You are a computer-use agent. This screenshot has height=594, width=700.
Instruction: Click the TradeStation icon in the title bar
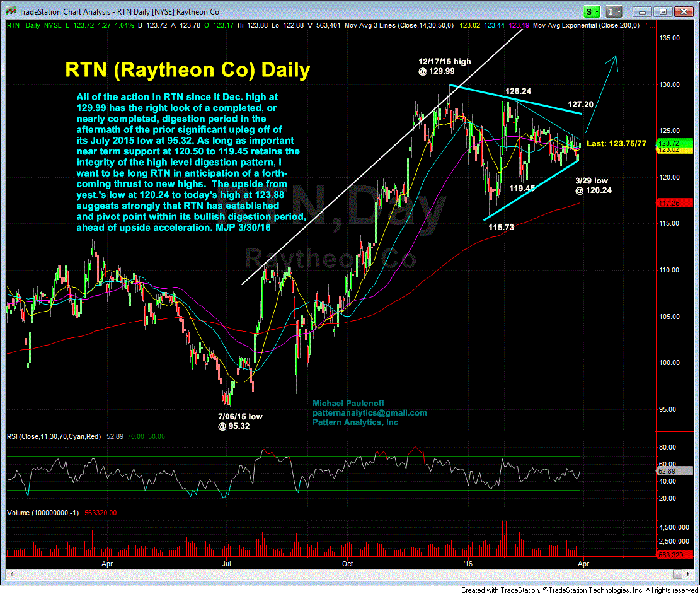click(11, 11)
